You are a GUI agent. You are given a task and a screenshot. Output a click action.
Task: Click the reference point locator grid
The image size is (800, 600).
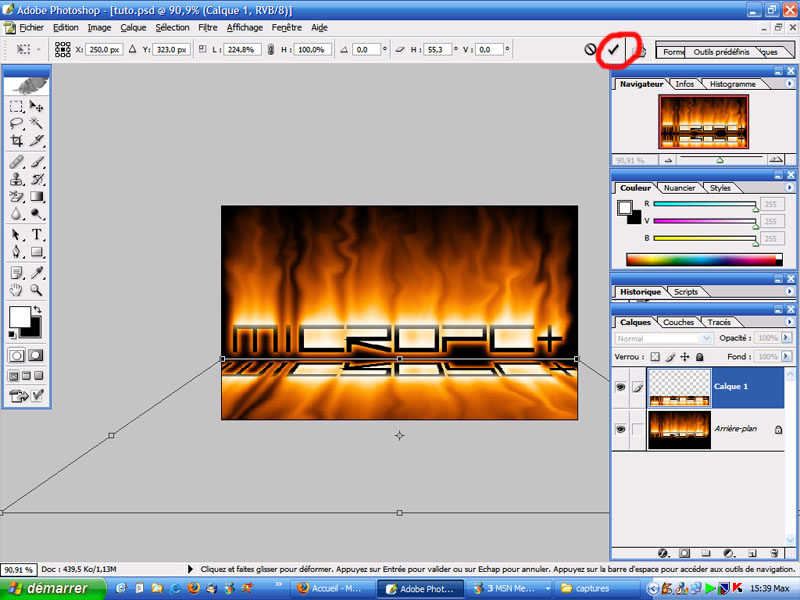coord(63,49)
